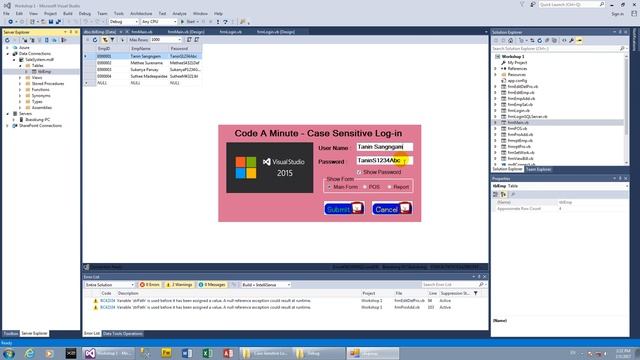Open the Debug menu

pyautogui.click(x=85, y=13)
